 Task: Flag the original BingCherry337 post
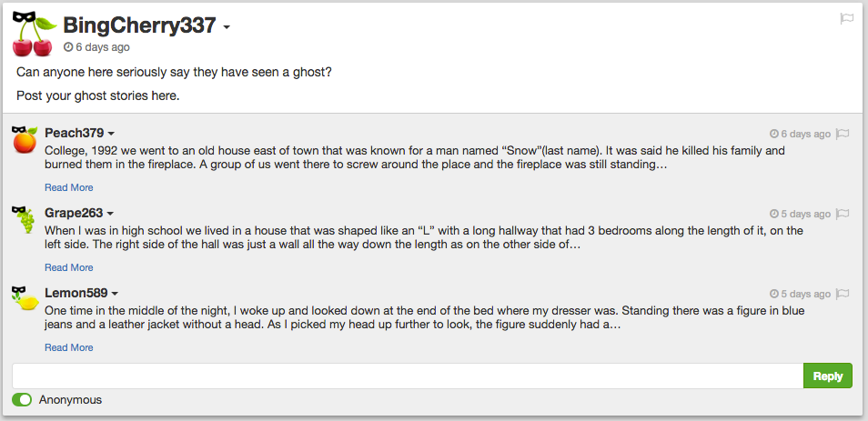(846, 18)
